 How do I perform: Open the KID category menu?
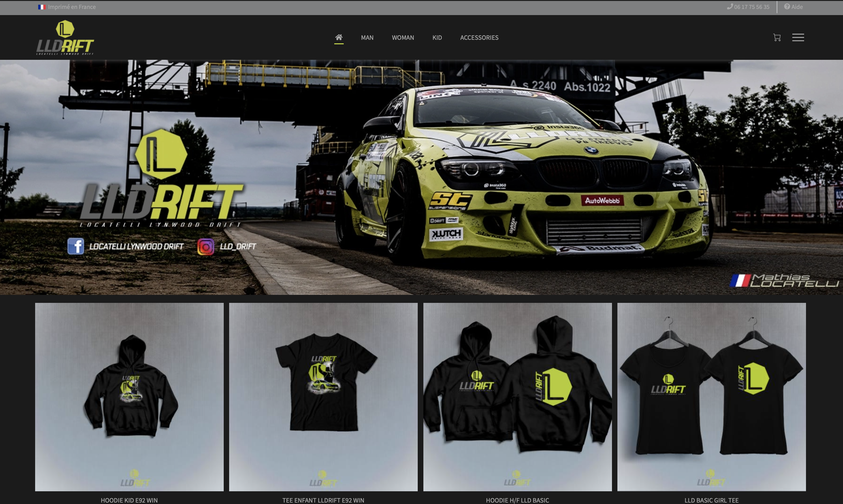437,38
